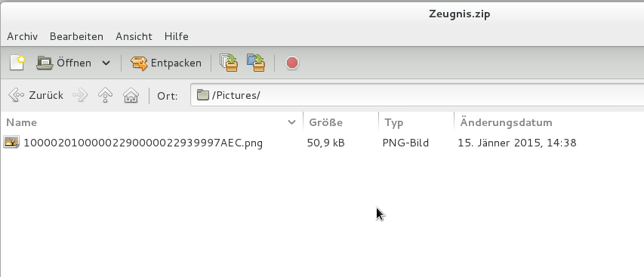Add files to archive icon
Screen dimensions: 644x277
[229, 63]
